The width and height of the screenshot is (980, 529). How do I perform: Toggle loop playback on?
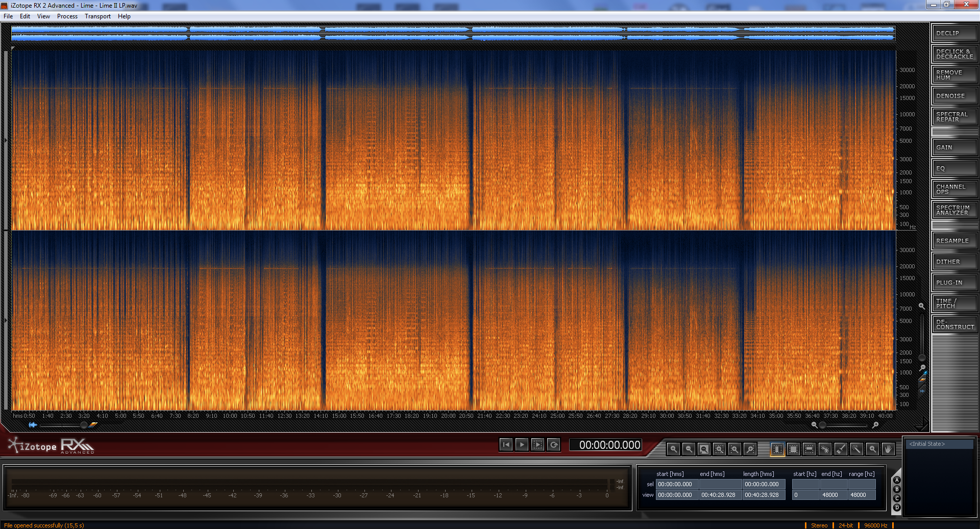(554, 445)
